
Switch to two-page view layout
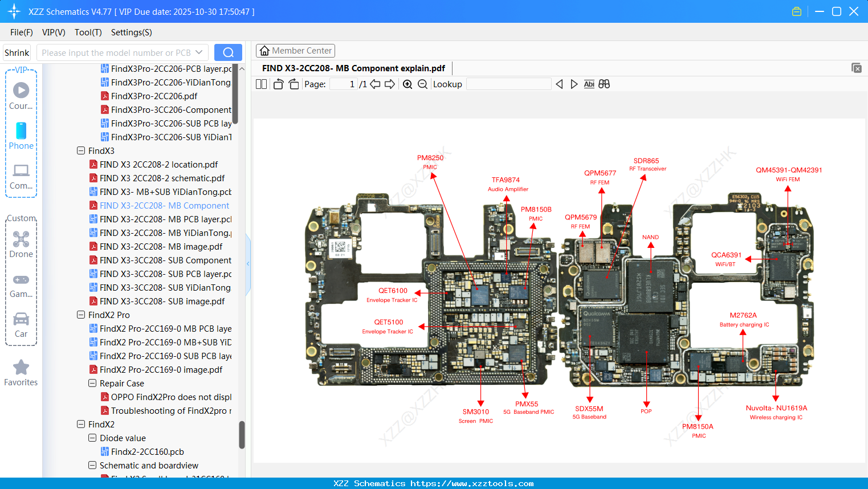pos(261,83)
